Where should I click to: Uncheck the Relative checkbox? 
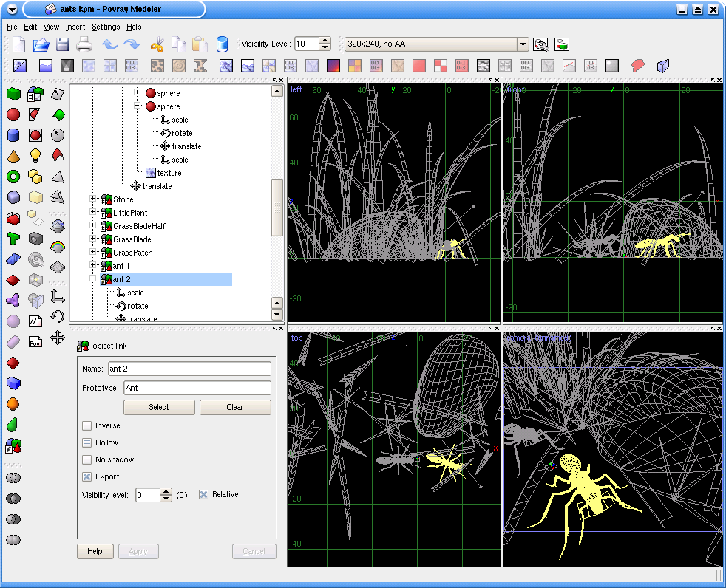click(x=203, y=494)
